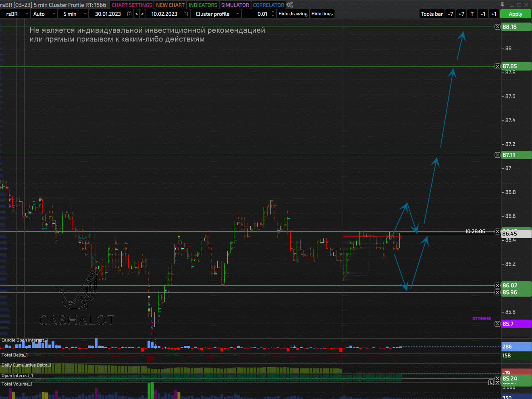
Task: Toggle Hide lines
Action: pos(322,14)
